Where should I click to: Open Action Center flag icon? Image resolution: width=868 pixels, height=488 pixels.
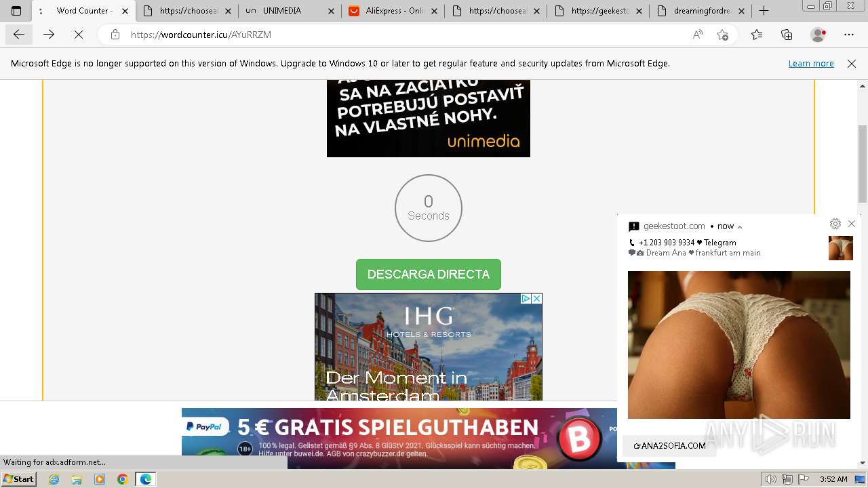tap(803, 479)
